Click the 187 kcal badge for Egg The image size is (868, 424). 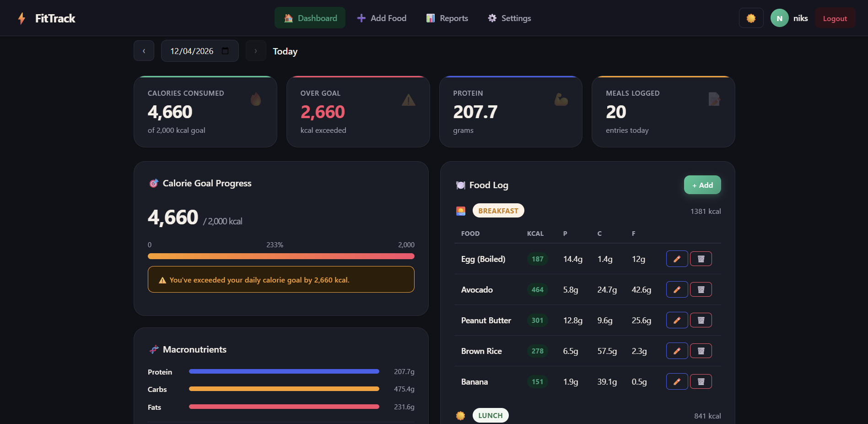pyautogui.click(x=537, y=259)
